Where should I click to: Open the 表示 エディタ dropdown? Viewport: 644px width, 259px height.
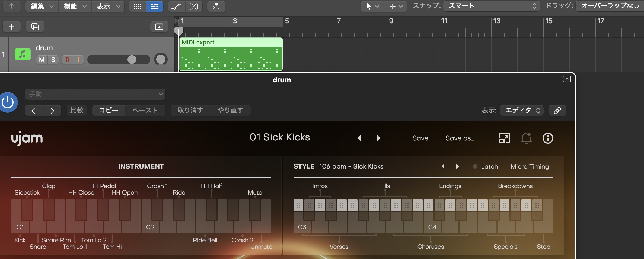[x=522, y=110]
